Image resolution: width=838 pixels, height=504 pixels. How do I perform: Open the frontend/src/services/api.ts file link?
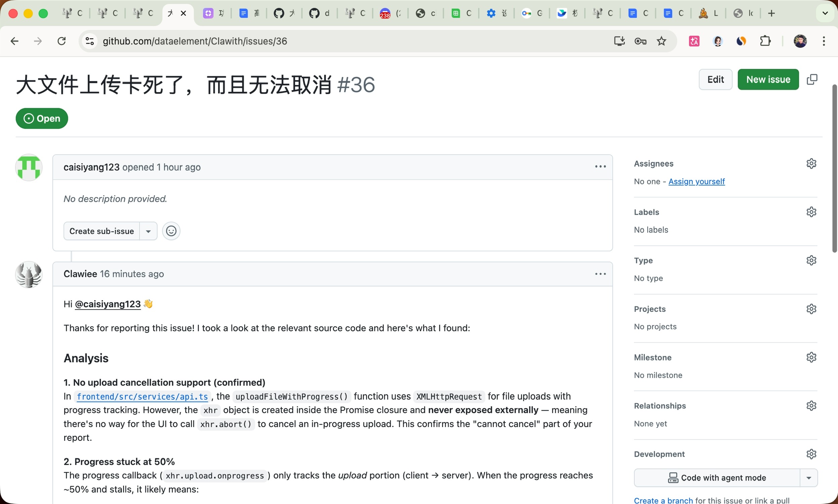coord(142,397)
